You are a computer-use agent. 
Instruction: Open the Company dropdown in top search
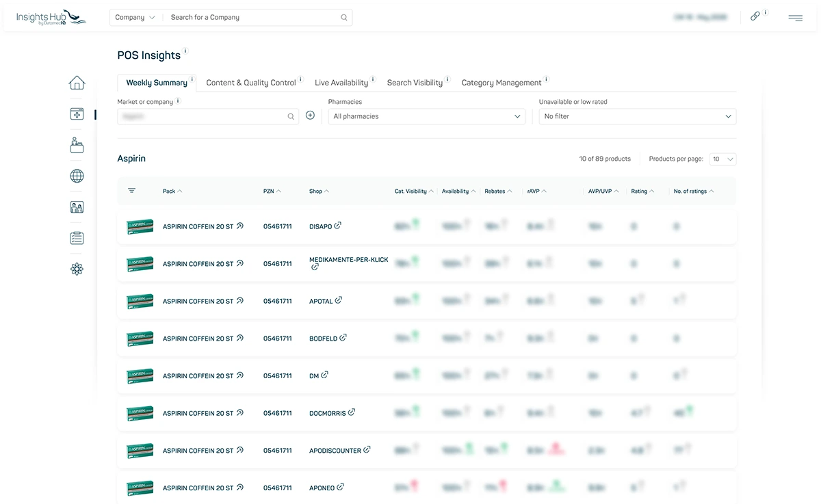[135, 18]
